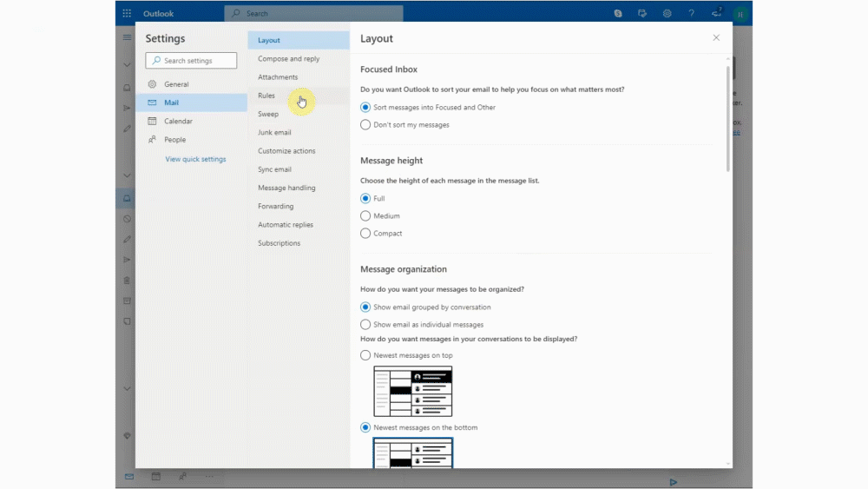Open Sweep settings
The width and height of the screenshot is (868, 489).
pyautogui.click(x=299, y=114)
